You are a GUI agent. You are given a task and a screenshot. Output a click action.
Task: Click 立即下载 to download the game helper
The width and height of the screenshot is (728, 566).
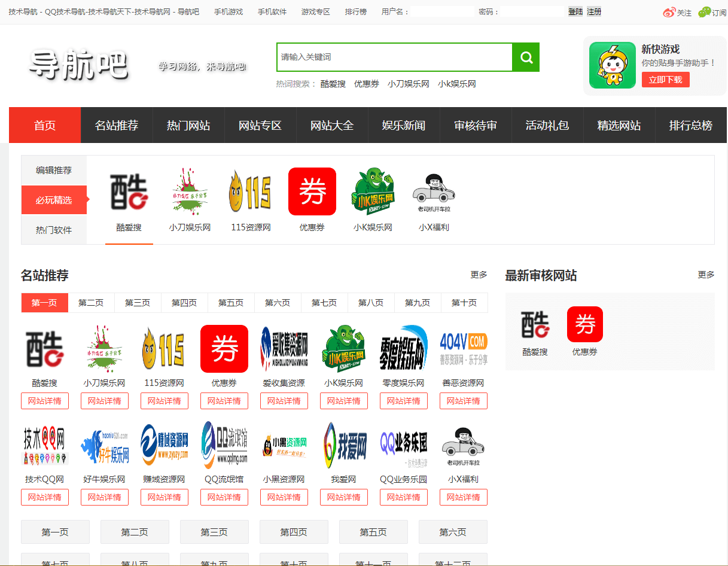pyautogui.click(x=666, y=79)
